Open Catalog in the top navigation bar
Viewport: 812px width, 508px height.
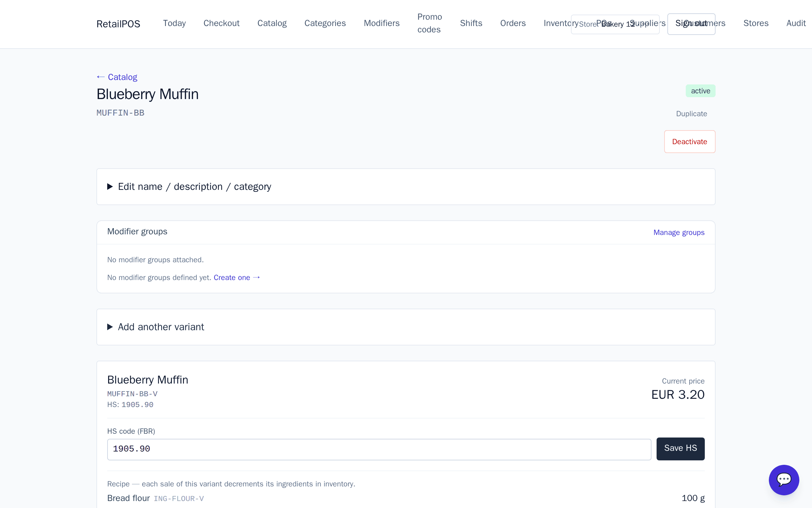pyautogui.click(x=272, y=23)
